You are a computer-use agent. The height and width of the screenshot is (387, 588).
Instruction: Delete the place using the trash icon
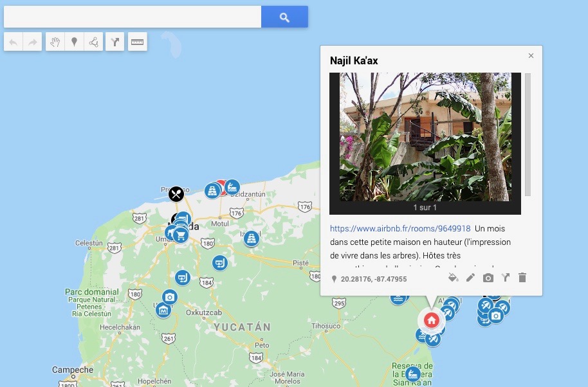point(522,278)
